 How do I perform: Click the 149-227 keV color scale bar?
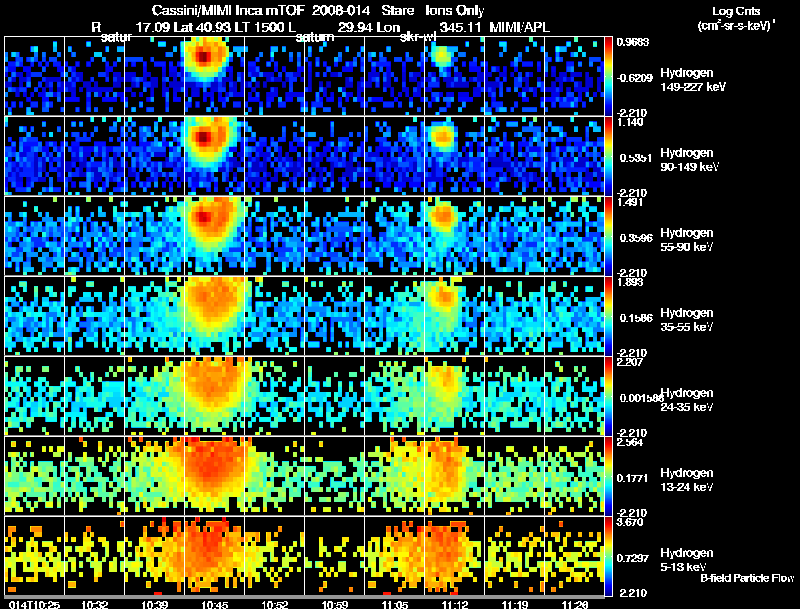(608, 75)
